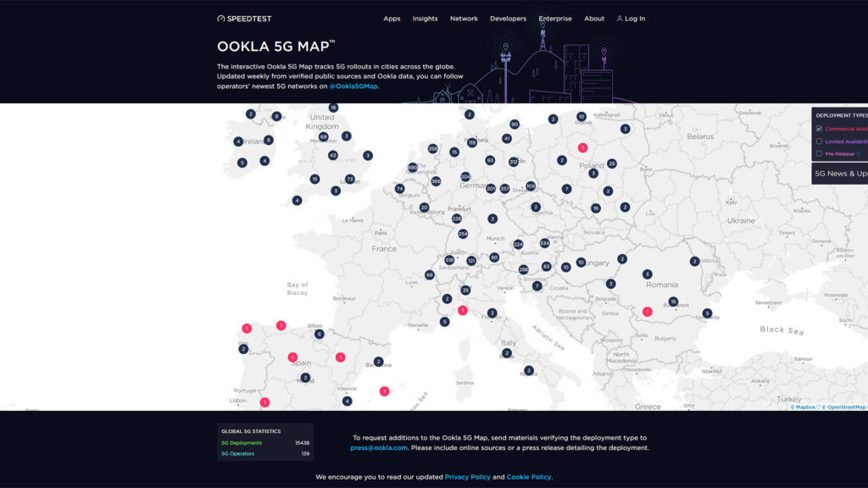This screenshot has width=868, height=488.
Task: Click the pink 1 marker on Italy's northwest coast
Action: click(x=463, y=310)
